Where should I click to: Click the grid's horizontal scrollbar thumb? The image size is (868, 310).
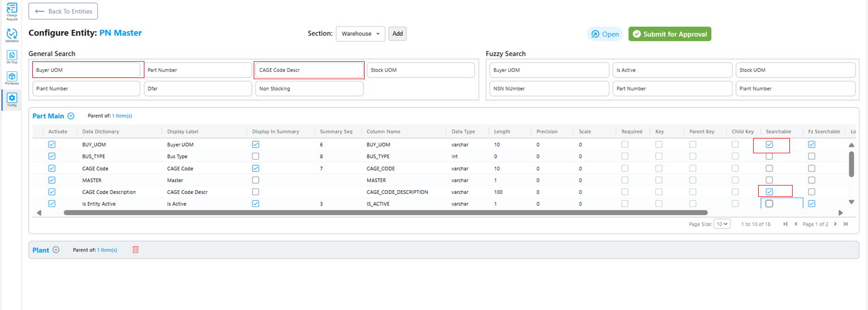point(386,213)
